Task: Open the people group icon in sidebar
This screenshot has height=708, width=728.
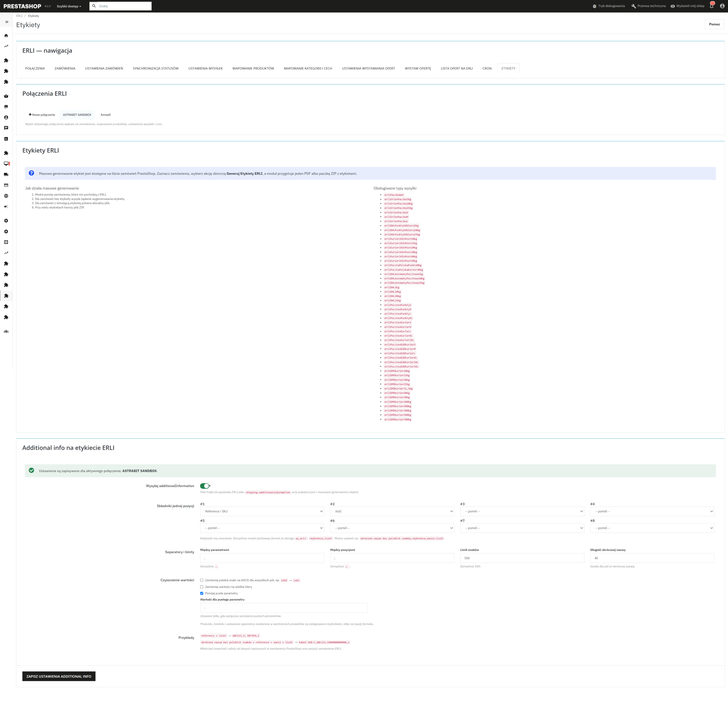Action: click(6, 331)
